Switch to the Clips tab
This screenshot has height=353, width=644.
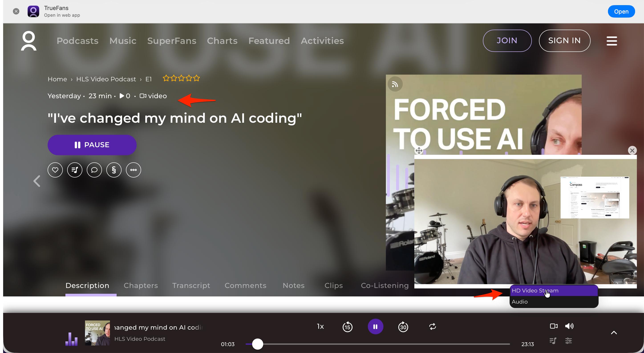point(334,286)
